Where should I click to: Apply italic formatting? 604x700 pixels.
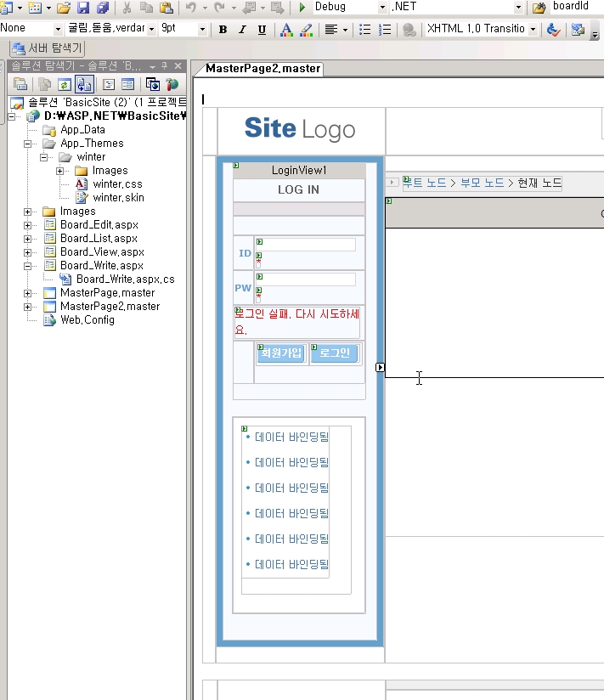tap(242, 30)
